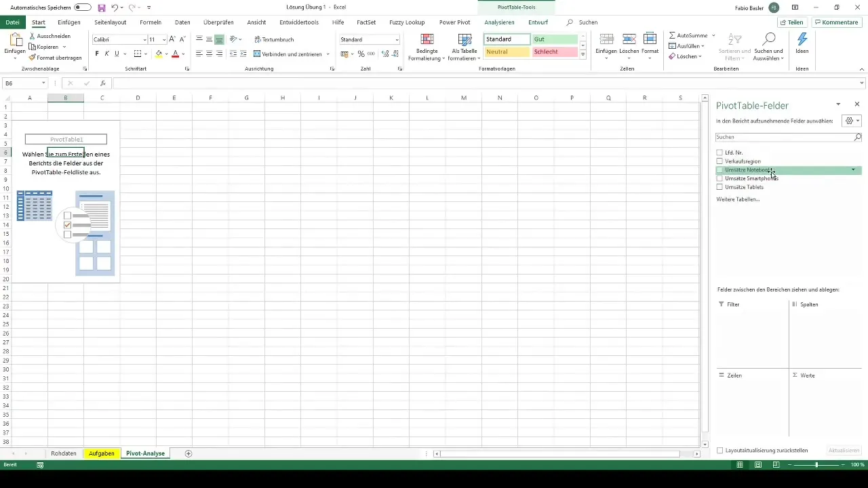Toggle italic (K) formatting
Screen dimensions: 868x488
click(x=106, y=54)
